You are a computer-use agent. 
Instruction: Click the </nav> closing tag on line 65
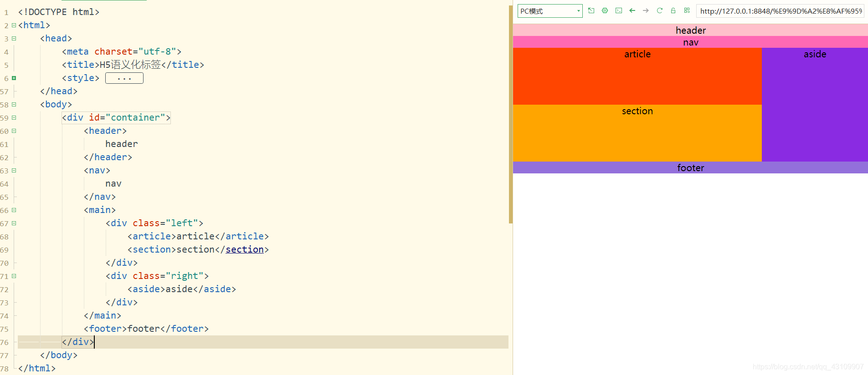pos(100,197)
